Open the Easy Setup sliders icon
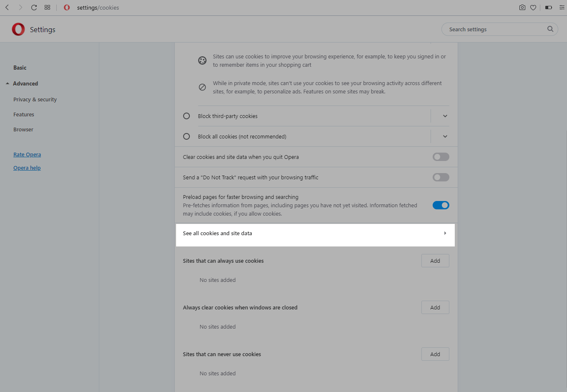Screen dimensions: 567x392 562,8
